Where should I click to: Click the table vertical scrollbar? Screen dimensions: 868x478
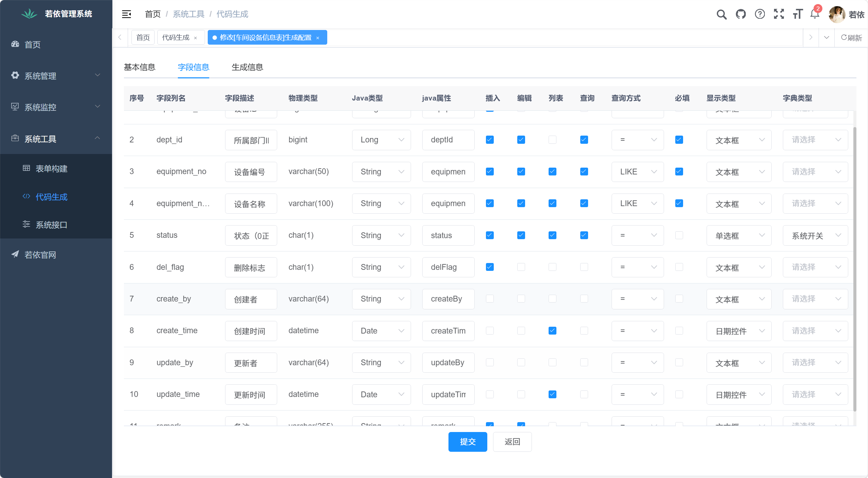[x=854, y=269]
